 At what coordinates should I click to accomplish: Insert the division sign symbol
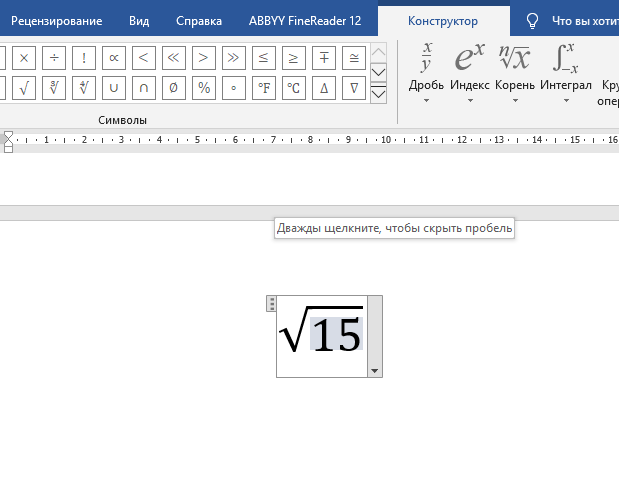(54, 58)
